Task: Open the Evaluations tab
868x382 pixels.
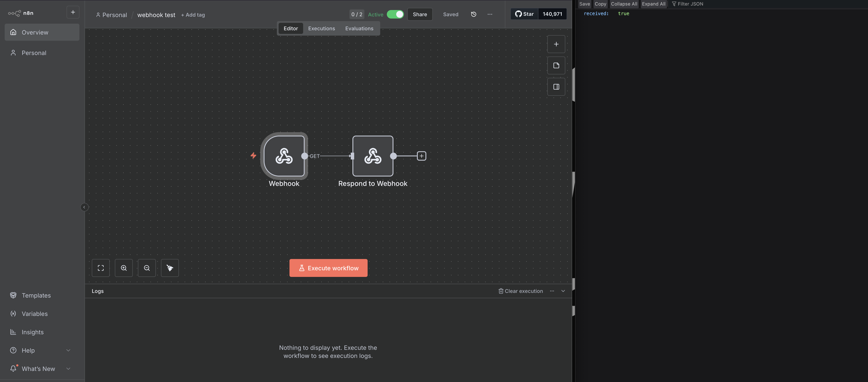Action: point(359,28)
